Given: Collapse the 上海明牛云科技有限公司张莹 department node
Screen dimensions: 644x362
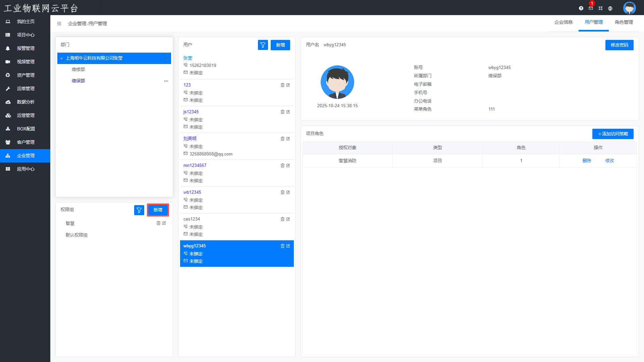Looking at the screenshot, I should pos(62,58).
